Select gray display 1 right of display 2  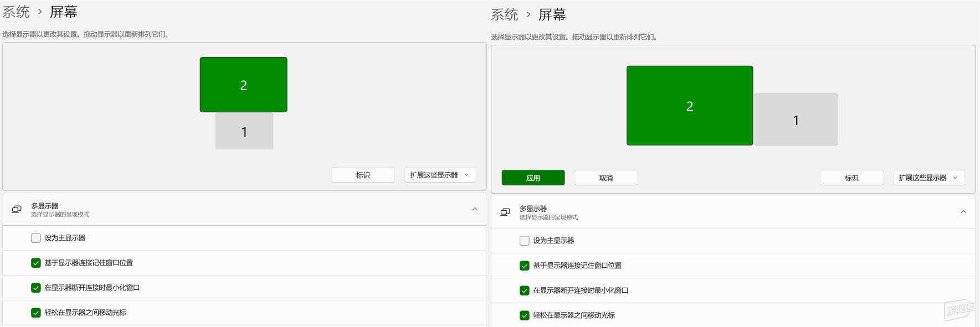click(x=796, y=120)
